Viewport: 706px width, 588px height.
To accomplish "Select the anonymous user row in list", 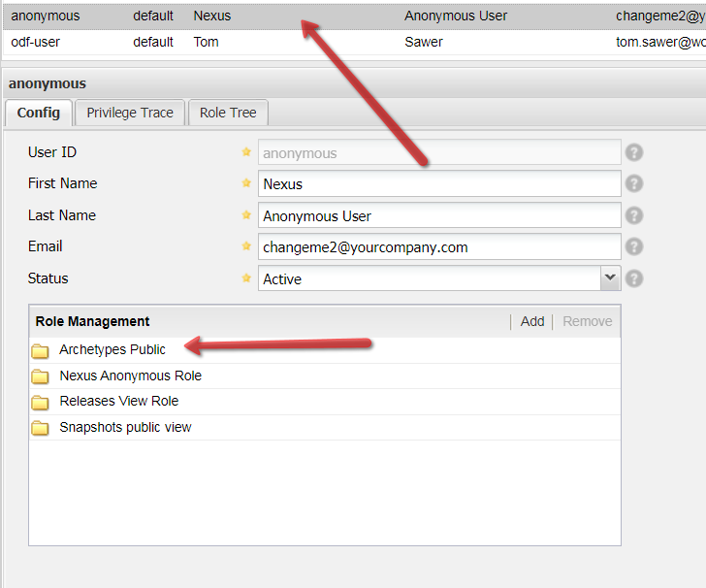I will (354, 16).
